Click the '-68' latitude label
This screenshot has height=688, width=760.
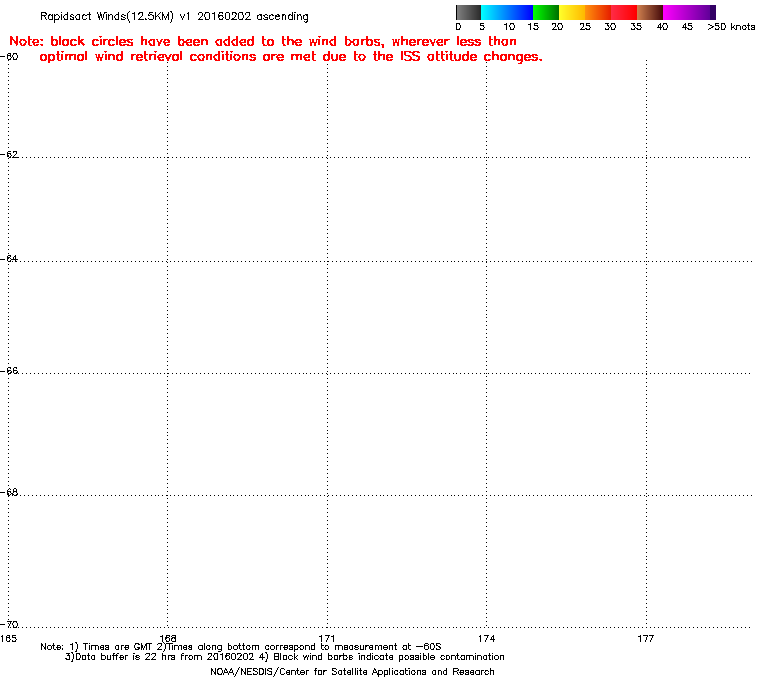pos(9,493)
